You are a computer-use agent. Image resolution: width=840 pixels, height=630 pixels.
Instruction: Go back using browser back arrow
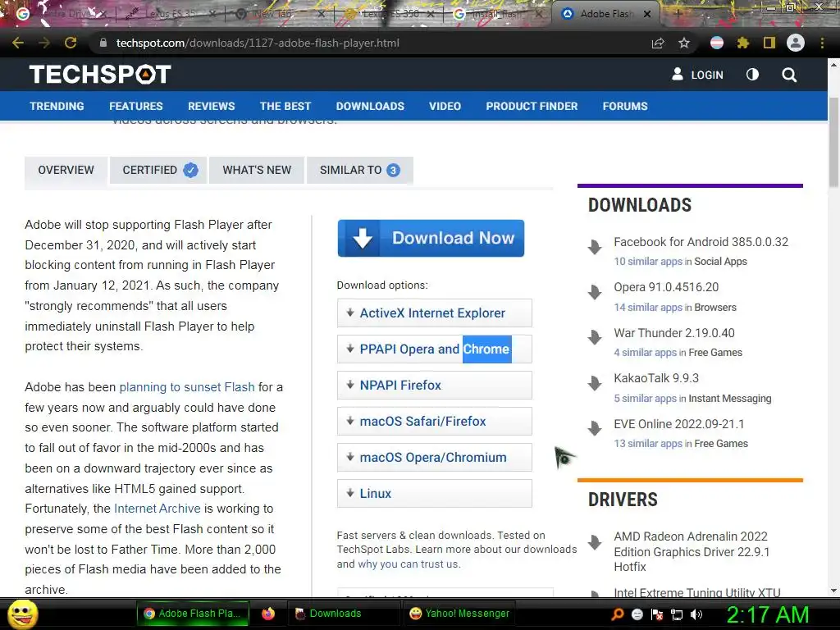[18, 43]
